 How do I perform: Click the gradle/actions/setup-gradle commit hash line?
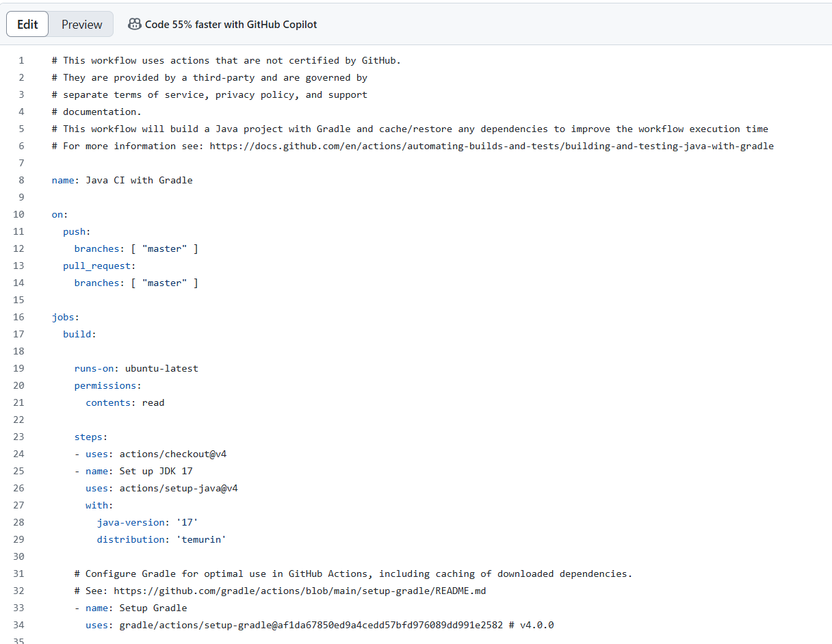point(320,625)
